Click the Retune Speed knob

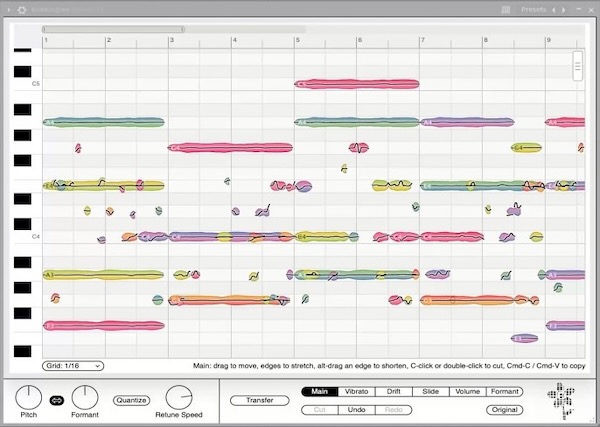(x=179, y=398)
